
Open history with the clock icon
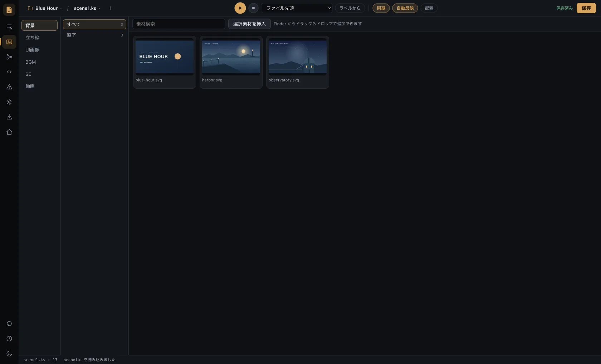pos(9,339)
